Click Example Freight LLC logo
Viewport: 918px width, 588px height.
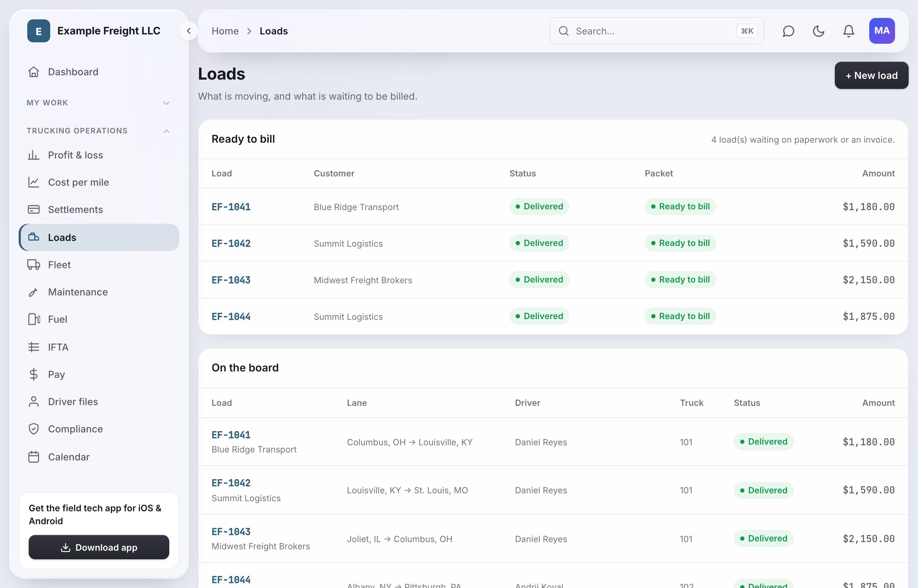pyautogui.click(x=39, y=31)
